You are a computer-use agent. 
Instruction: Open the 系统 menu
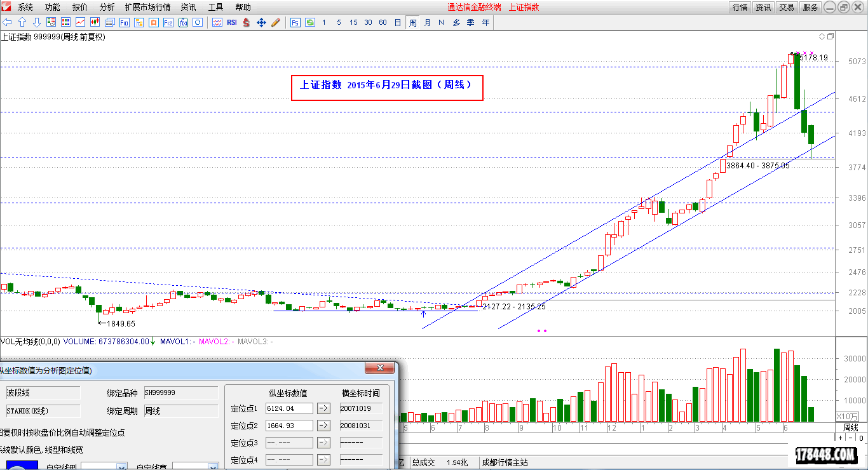25,7
